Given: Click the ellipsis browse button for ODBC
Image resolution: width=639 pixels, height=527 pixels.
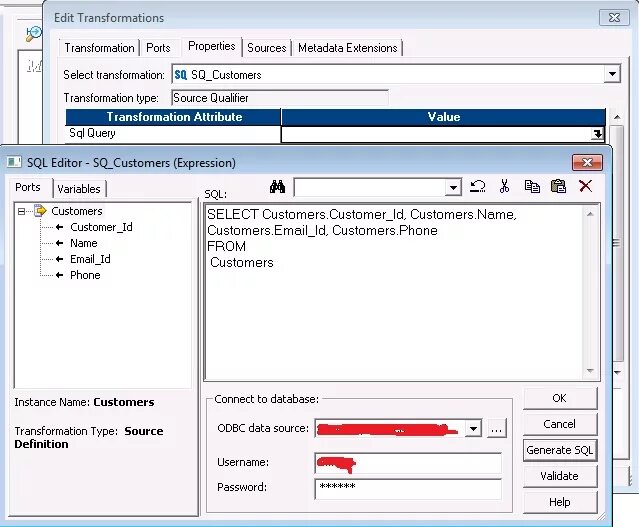Looking at the screenshot, I should [x=496, y=429].
